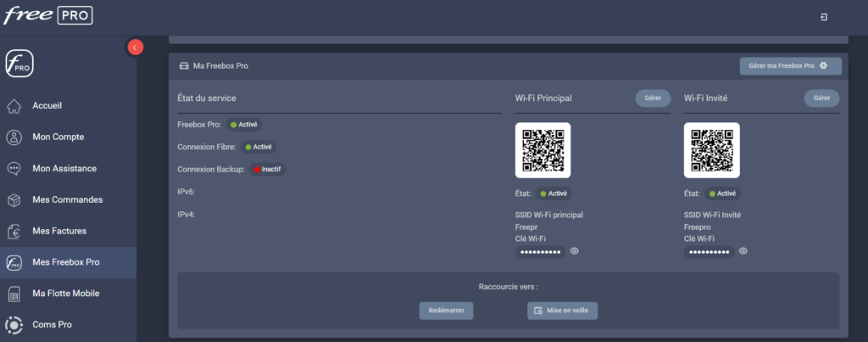Select Mes Freebox Pro menu item
868x342 pixels.
click(x=68, y=263)
